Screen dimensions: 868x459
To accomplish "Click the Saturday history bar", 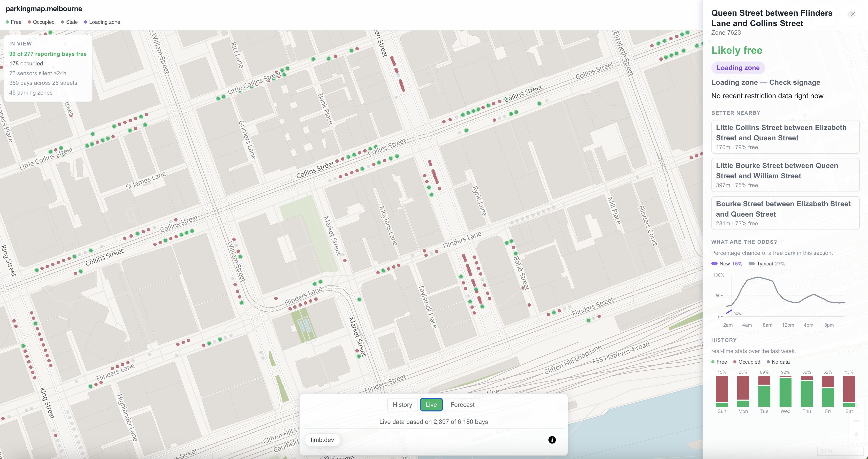I will (849, 391).
